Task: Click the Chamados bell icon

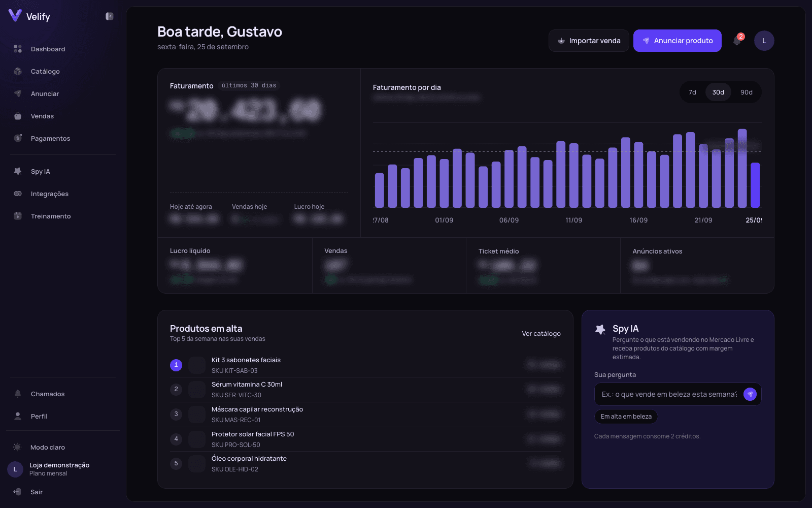Action: click(x=18, y=394)
